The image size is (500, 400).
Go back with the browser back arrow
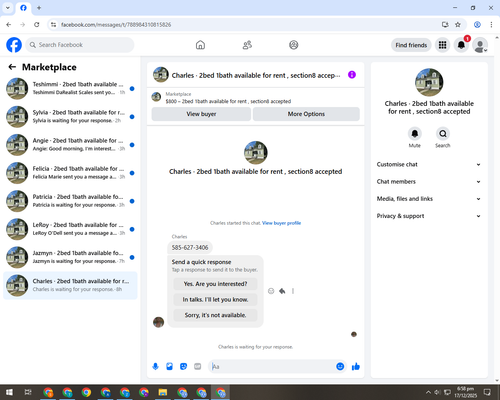[9, 25]
